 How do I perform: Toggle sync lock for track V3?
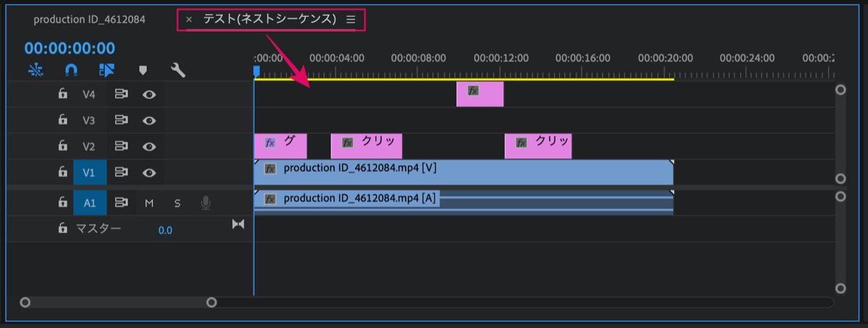click(x=122, y=120)
